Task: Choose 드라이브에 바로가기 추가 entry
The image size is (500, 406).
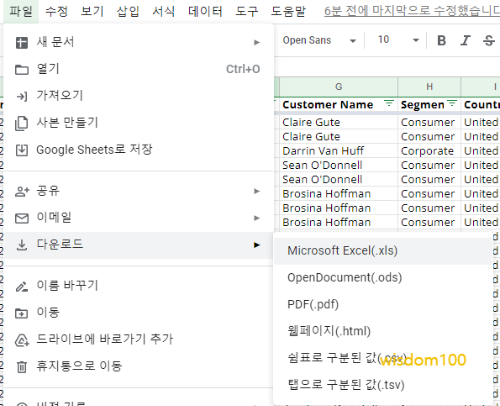Action: point(138,340)
